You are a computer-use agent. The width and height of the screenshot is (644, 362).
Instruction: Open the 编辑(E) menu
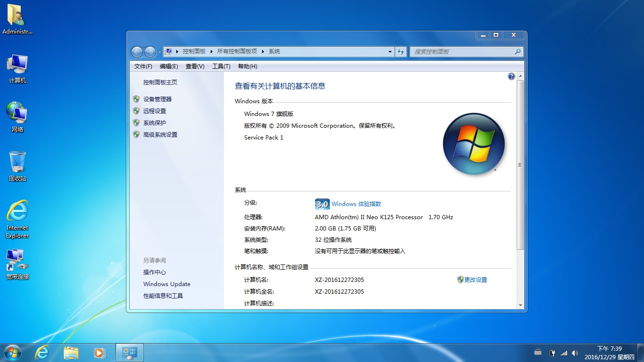pyautogui.click(x=169, y=66)
